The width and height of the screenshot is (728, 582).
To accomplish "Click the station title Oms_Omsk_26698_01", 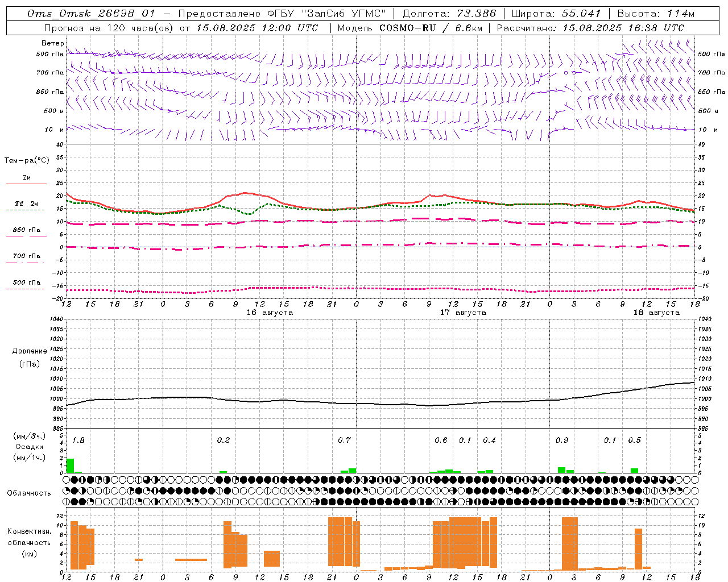I will point(90,14).
